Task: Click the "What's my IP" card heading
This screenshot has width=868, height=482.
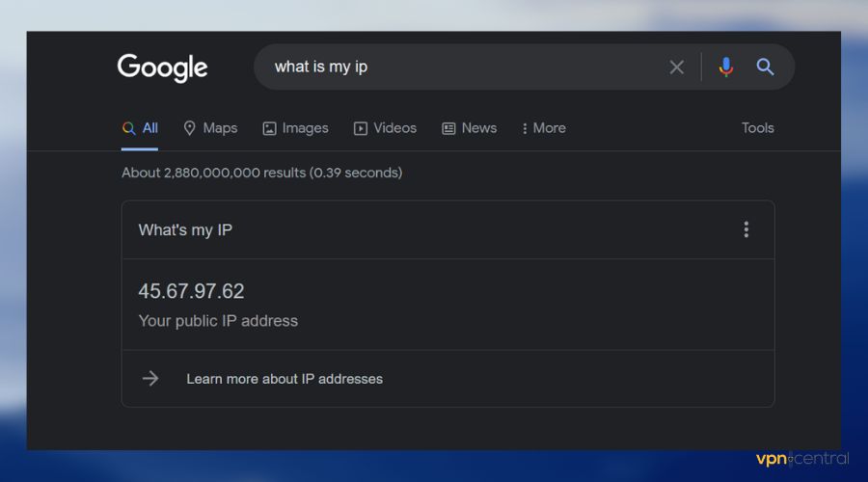Action: 185,229
